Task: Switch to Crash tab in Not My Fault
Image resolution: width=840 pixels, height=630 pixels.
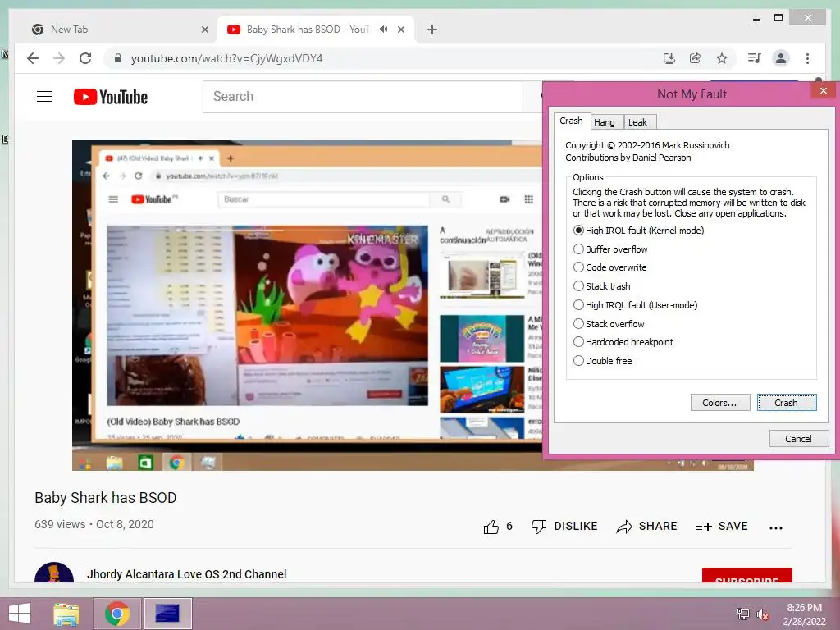Action: click(571, 121)
